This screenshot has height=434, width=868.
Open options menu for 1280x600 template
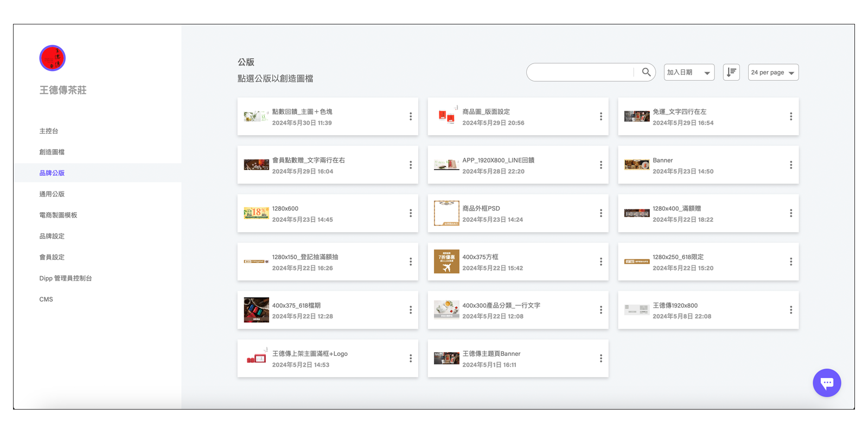click(x=411, y=213)
